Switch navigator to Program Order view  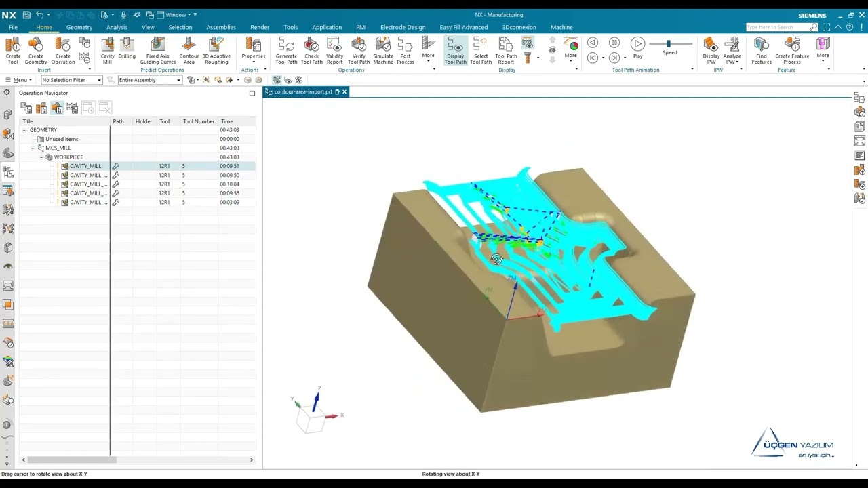click(26, 108)
